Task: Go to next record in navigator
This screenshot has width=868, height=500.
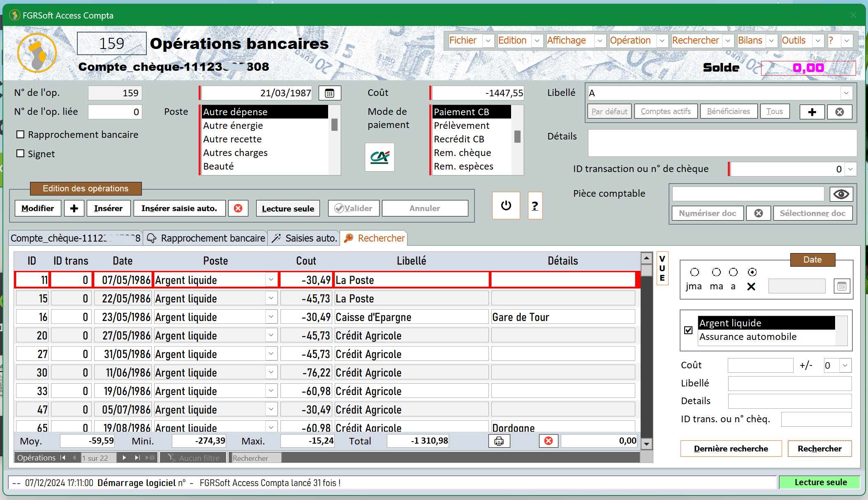Action: pyautogui.click(x=124, y=458)
